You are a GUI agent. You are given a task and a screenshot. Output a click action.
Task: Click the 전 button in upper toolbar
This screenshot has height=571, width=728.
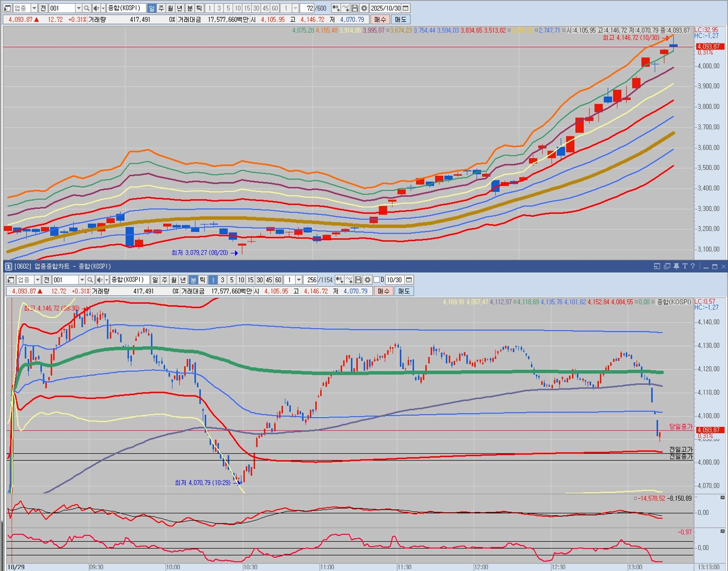pyautogui.click(x=43, y=8)
